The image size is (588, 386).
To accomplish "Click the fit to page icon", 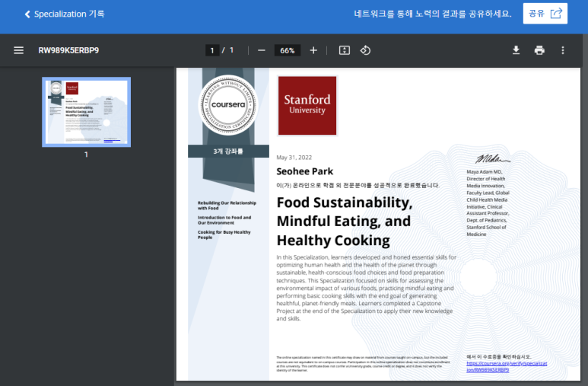I will [345, 50].
